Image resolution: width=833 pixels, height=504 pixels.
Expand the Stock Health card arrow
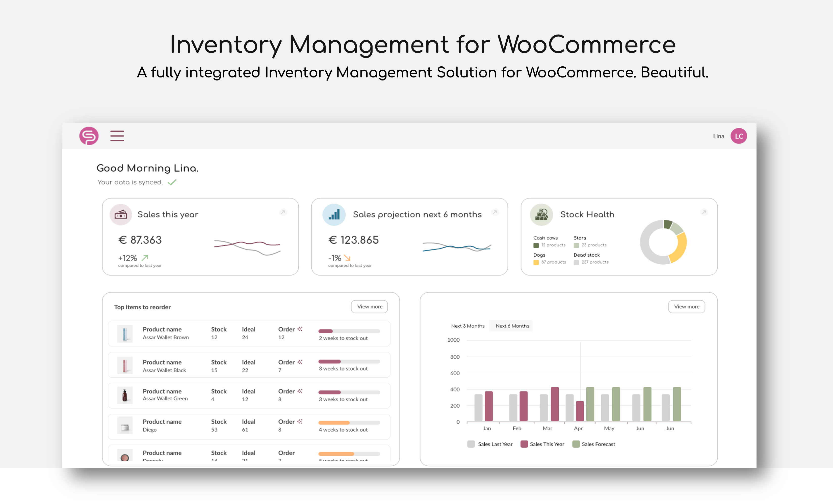(704, 212)
